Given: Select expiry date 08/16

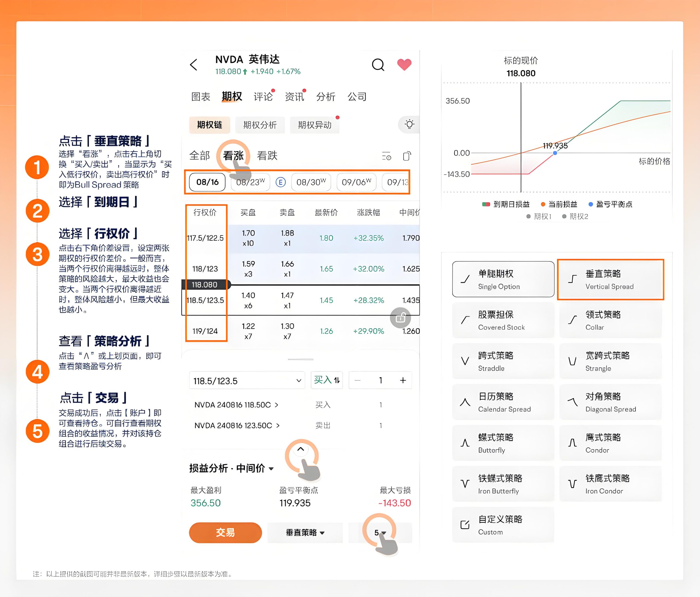Looking at the screenshot, I should tap(208, 182).
